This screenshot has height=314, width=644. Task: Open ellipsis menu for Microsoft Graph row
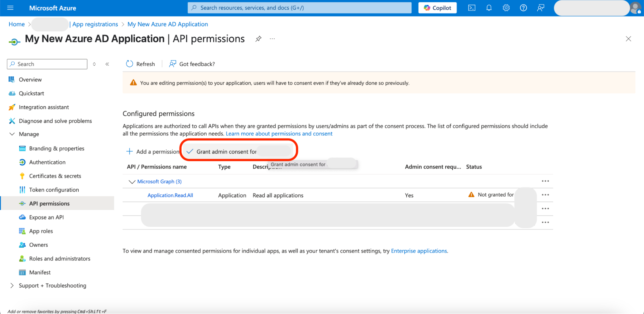pos(545,181)
